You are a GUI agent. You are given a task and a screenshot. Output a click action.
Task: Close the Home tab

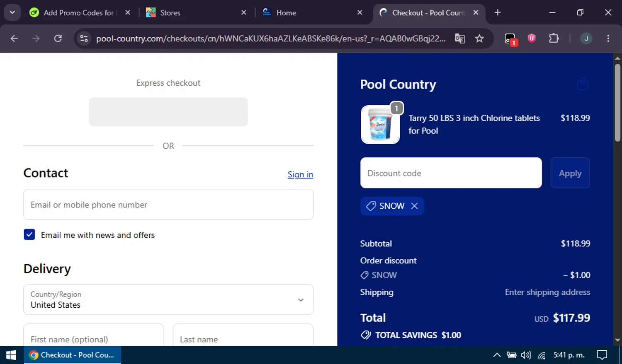click(360, 12)
